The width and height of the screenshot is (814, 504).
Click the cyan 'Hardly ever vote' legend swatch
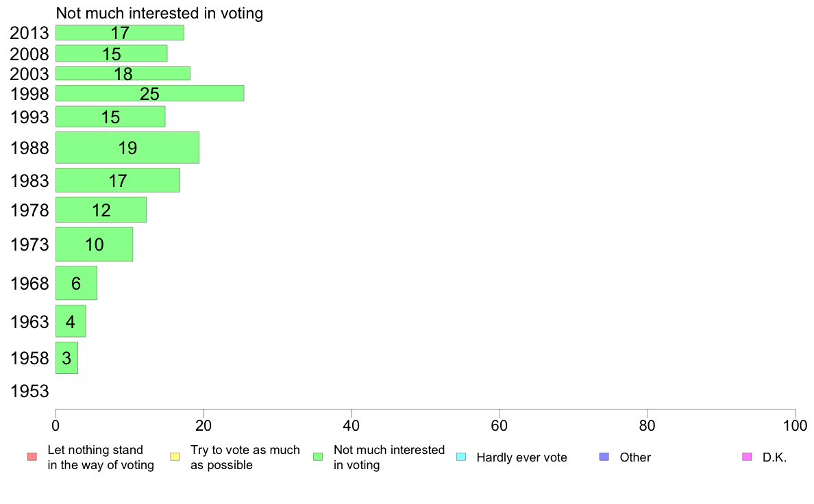coord(461,457)
